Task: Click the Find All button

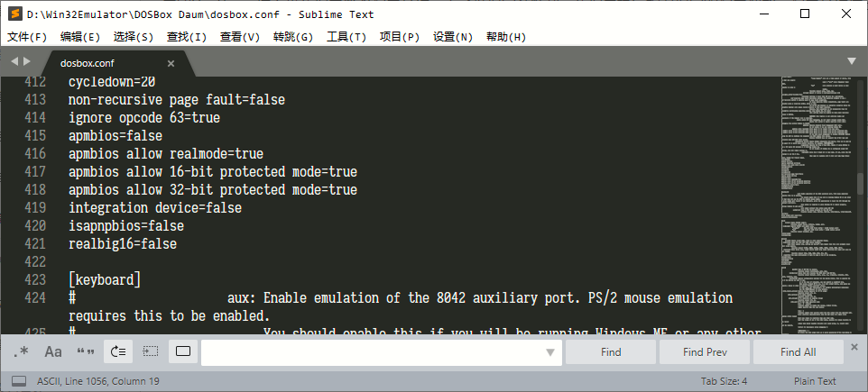Action: tap(799, 352)
